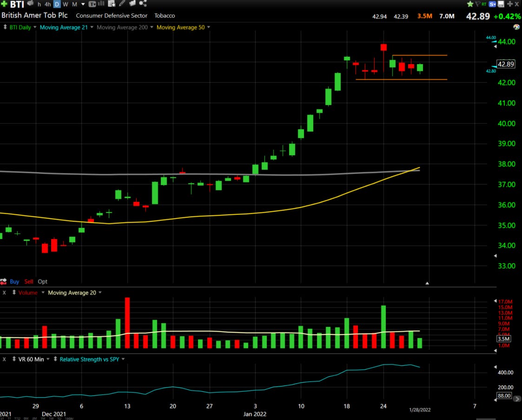Click the British Amer Tob Plc name
The image size is (522, 420).
[34, 15]
